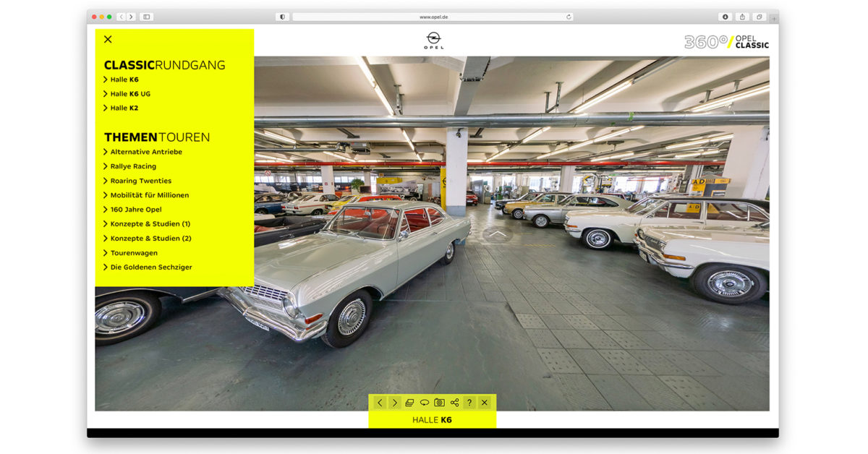This screenshot has width=868, height=454.
Task: Select Konzepte & Studien (1) tour
Action: tap(148, 224)
